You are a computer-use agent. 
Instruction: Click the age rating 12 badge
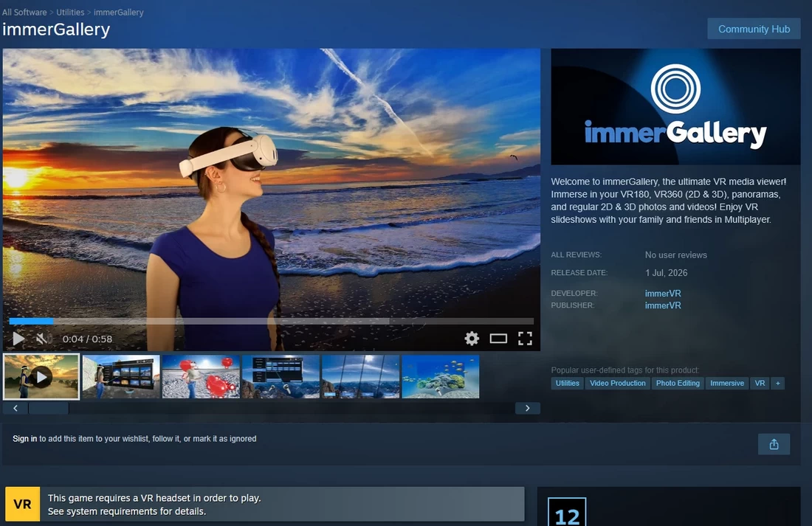click(567, 513)
